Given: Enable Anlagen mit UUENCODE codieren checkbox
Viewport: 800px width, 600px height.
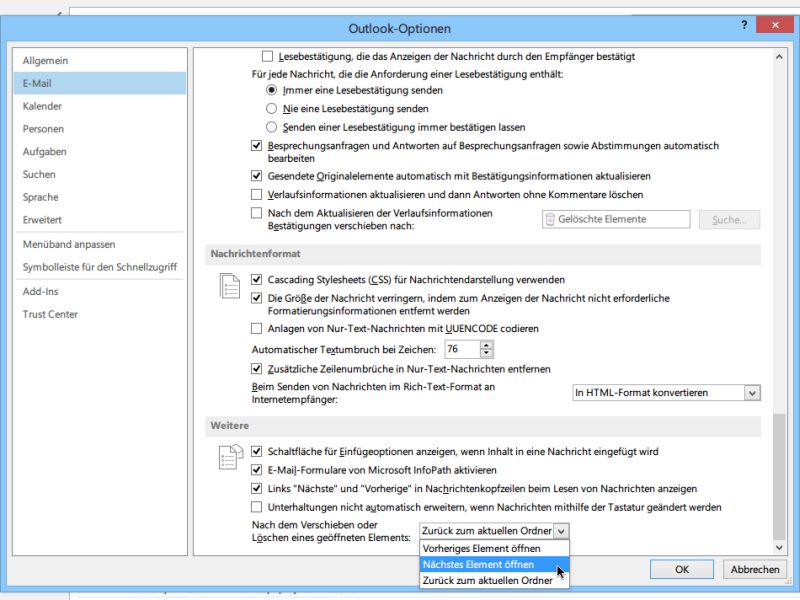Looking at the screenshot, I should [x=257, y=329].
